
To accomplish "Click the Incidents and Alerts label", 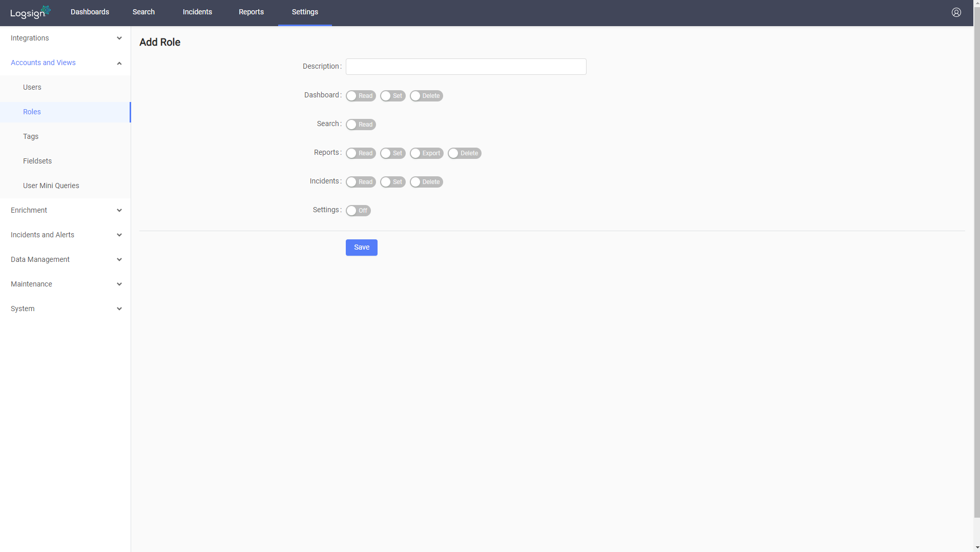I will click(43, 235).
